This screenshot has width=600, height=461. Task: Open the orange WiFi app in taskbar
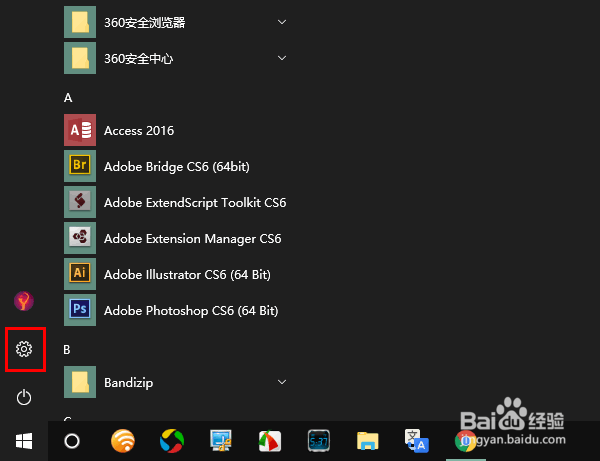pos(123,441)
